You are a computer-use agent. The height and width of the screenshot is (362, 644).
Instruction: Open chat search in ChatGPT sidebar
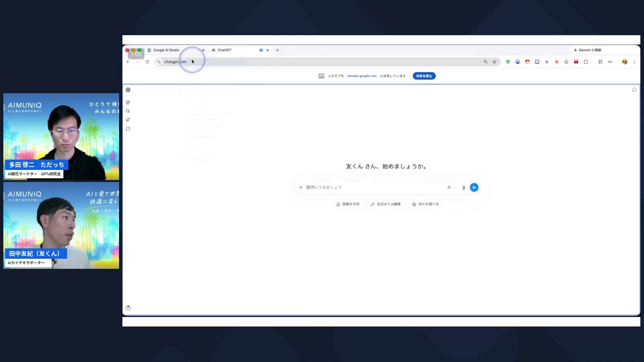tap(128, 111)
